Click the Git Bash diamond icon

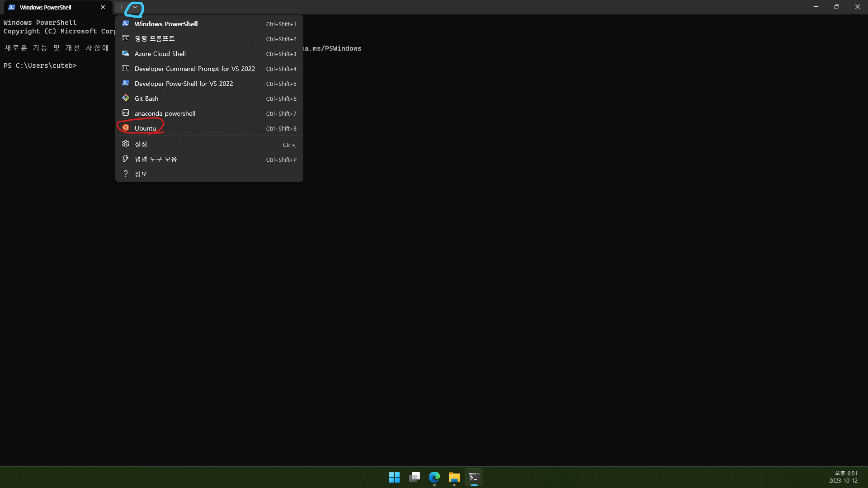126,98
